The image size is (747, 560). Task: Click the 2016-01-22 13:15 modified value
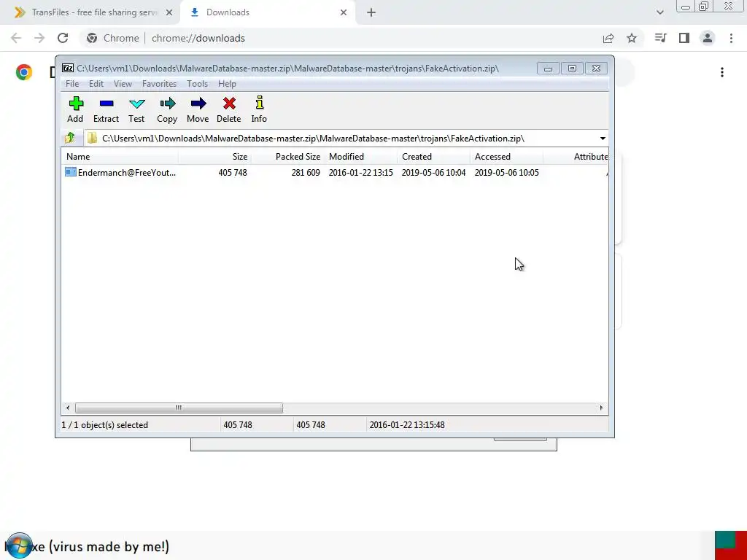coord(360,172)
